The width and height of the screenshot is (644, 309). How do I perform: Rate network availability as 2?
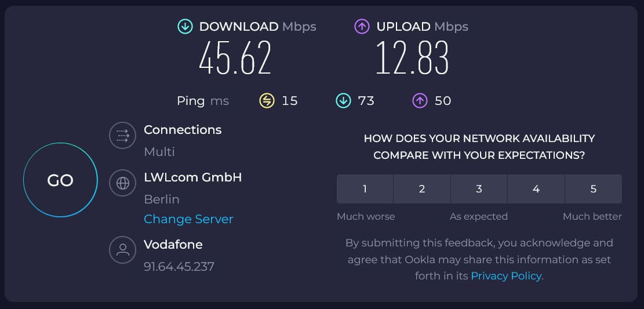click(x=422, y=189)
